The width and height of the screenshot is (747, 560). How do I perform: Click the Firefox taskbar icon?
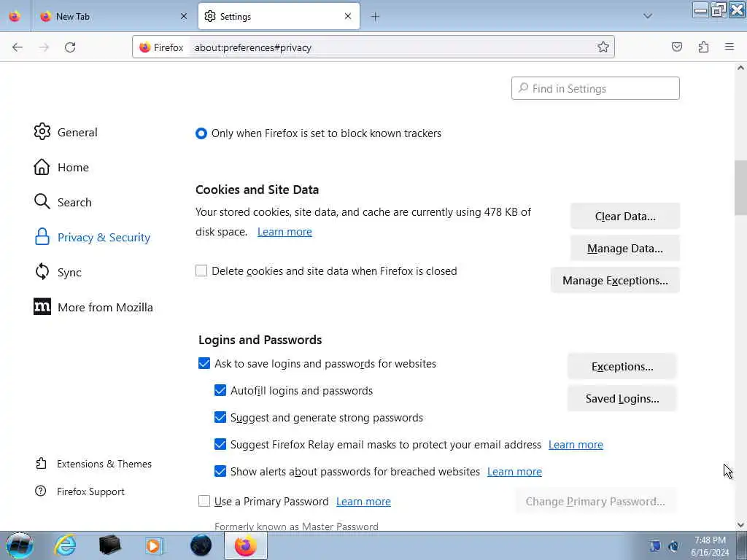tap(245, 545)
